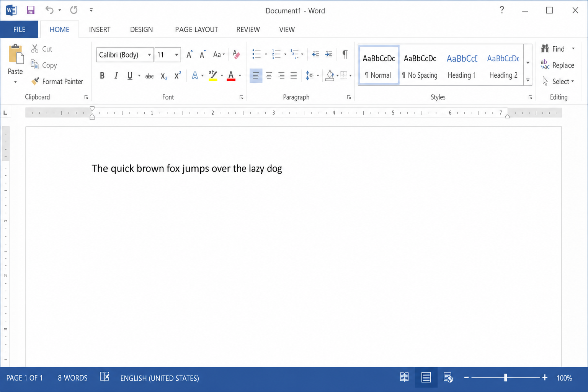Toggle superscript formatting
The width and height of the screenshot is (588, 392).
click(x=178, y=75)
